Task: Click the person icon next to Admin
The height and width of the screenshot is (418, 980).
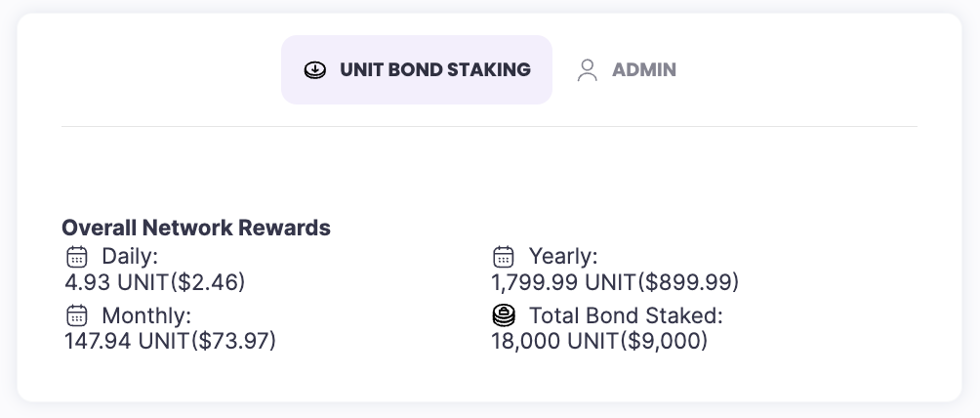Action: (587, 70)
